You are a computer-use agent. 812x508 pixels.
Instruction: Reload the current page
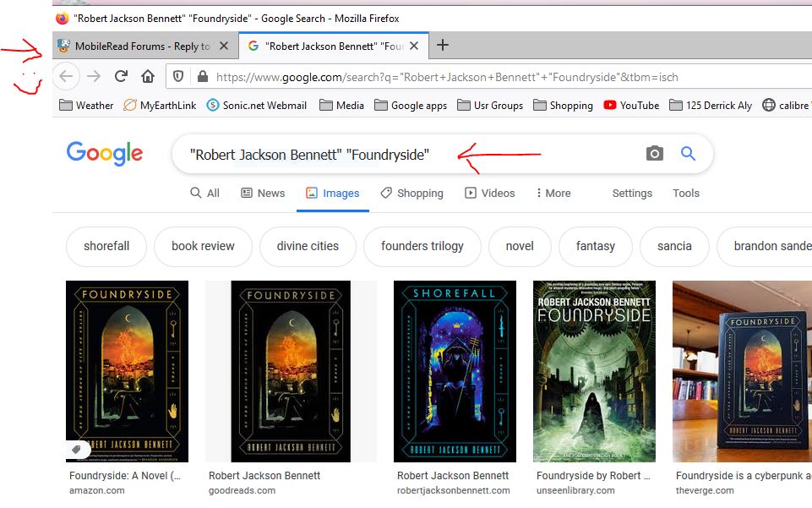pyautogui.click(x=121, y=77)
